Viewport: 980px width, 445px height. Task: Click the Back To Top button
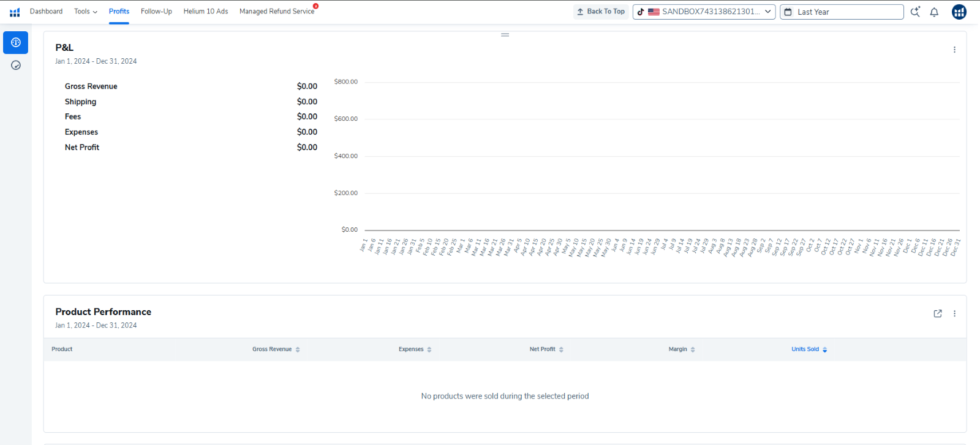pos(600,12)
